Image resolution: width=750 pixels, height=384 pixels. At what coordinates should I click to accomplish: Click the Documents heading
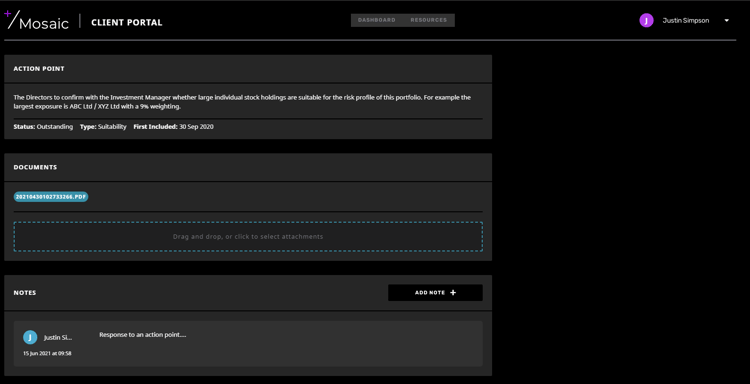(x=35, y=167)
